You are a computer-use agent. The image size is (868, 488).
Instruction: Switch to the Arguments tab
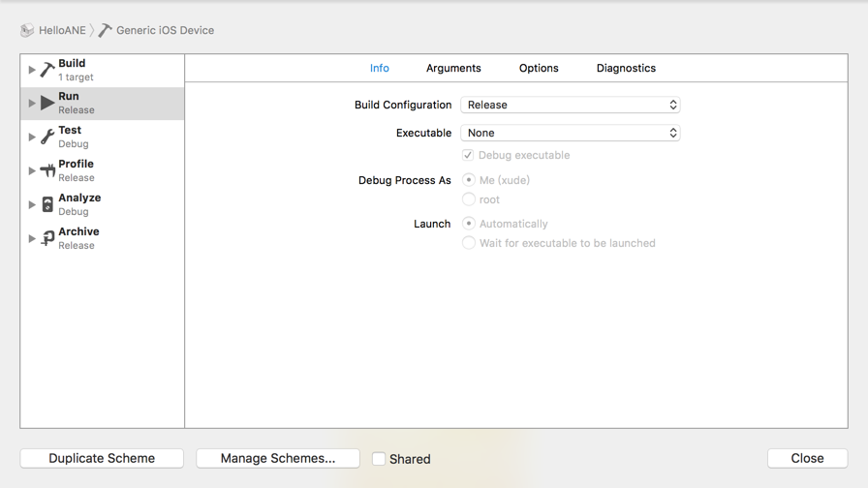pyautogui.click(x=453, y=68)
